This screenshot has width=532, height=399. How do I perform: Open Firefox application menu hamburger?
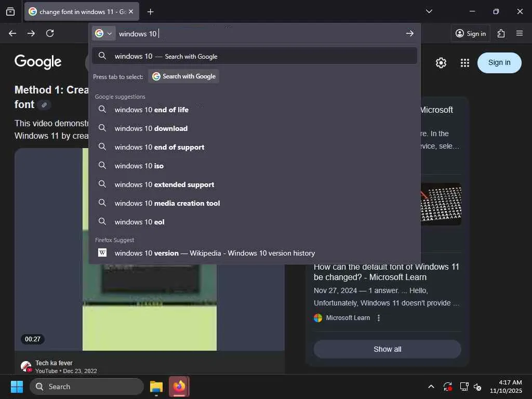click(x=520, y=33)
